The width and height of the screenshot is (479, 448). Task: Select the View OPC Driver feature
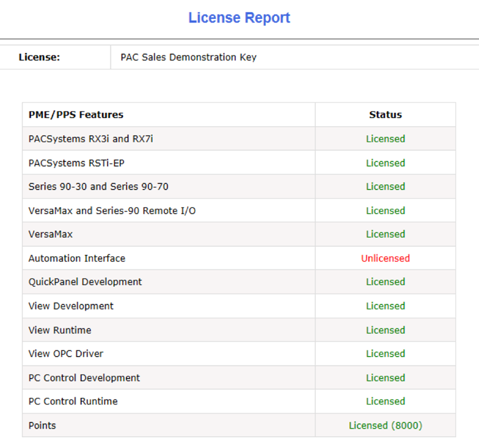point(66,354)
